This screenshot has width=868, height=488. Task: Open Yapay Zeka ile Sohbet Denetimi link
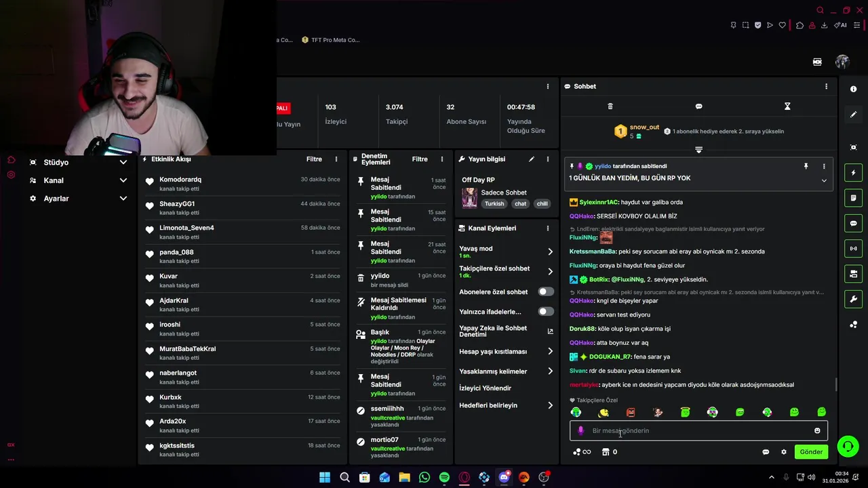(x=506, y=331)
